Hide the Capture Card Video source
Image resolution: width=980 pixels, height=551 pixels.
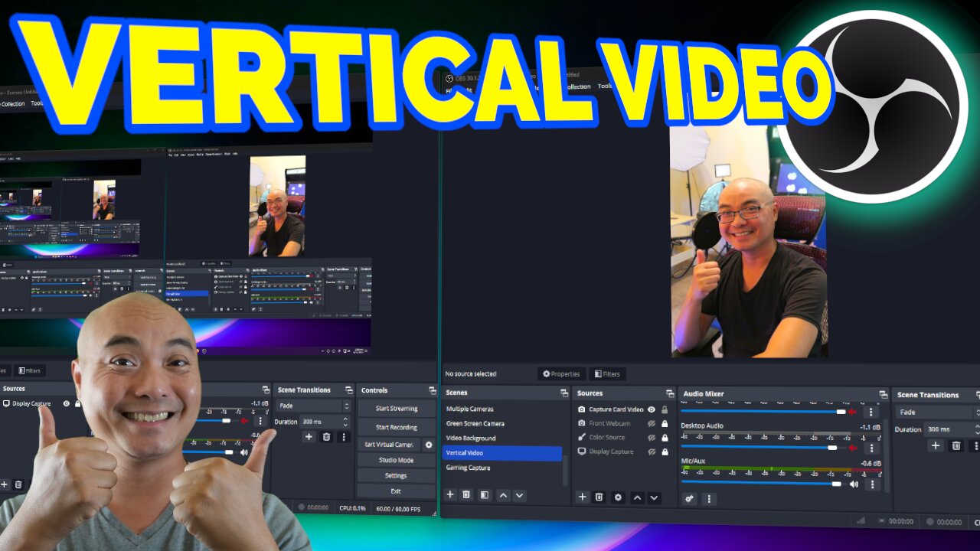[x=652, y=409]
